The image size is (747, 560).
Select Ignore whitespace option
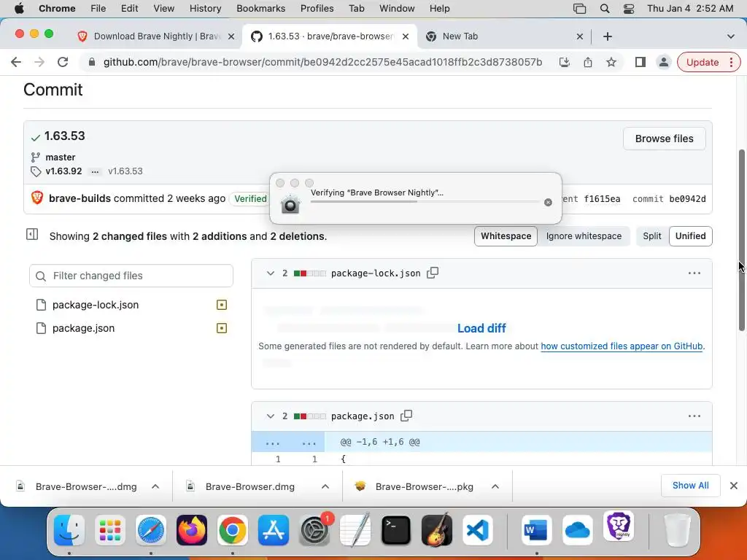pos(584,236)
